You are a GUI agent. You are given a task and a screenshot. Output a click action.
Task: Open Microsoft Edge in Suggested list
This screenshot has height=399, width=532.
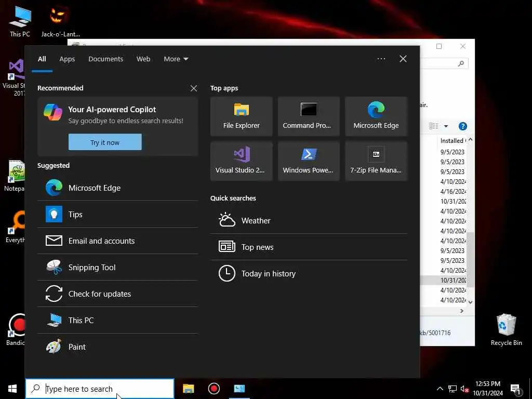117,188
